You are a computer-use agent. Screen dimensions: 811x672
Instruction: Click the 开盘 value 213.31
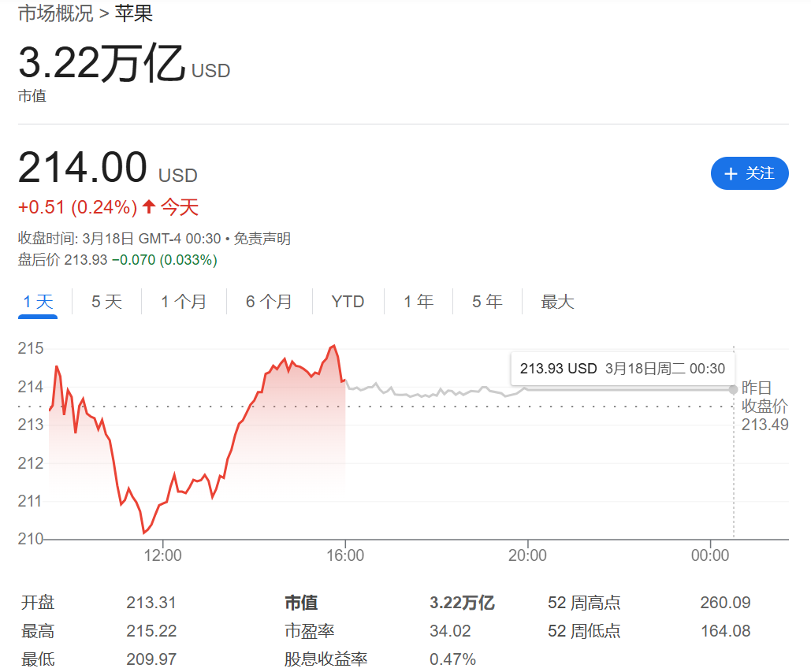pos(151,603)
